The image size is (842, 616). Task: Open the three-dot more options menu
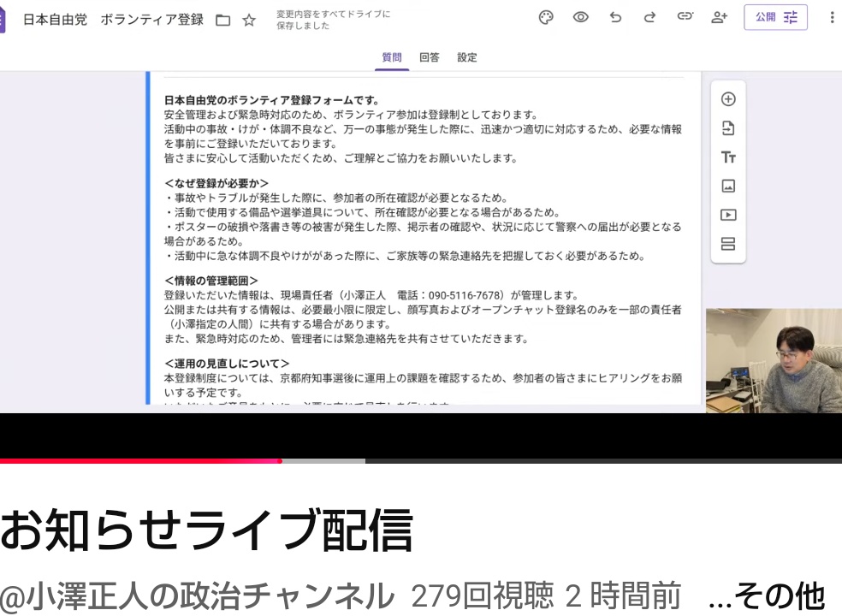point(832,18)
